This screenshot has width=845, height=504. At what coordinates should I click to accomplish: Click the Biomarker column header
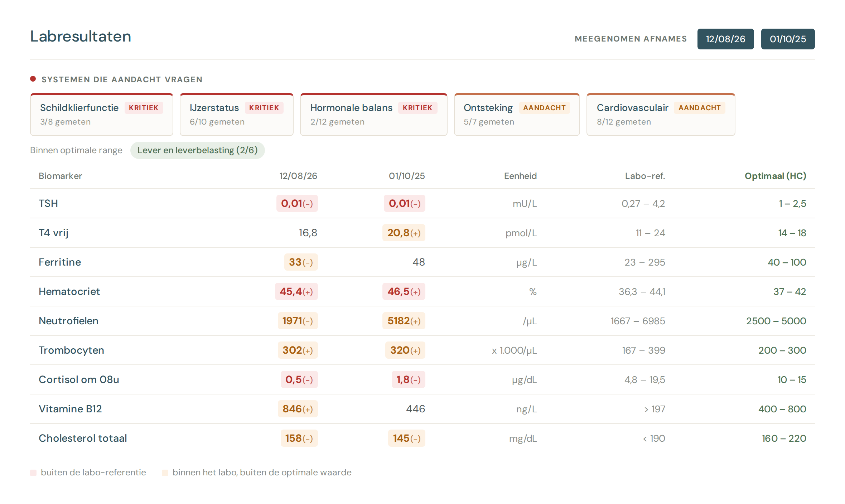(61, 176)
